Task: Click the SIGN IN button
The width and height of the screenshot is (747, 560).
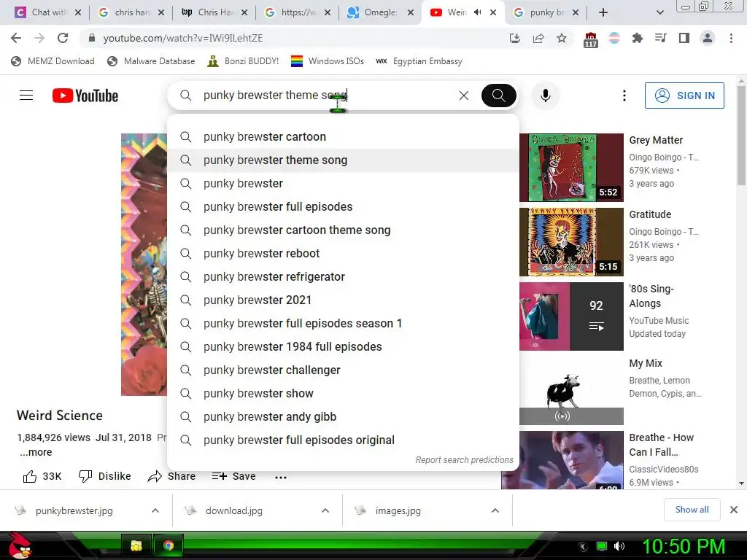Action: 684,96
